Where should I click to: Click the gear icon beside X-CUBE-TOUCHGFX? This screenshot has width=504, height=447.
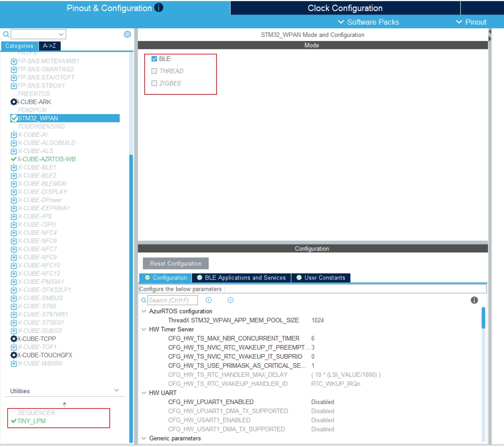click(x=14, y=355)
